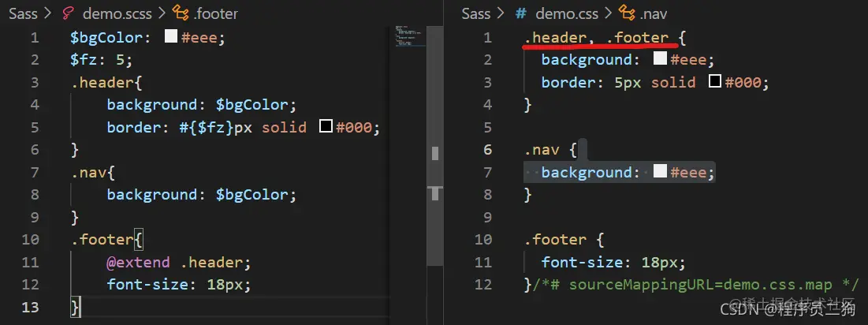Click the "@extend .header;" statement

tap(179, 262)
